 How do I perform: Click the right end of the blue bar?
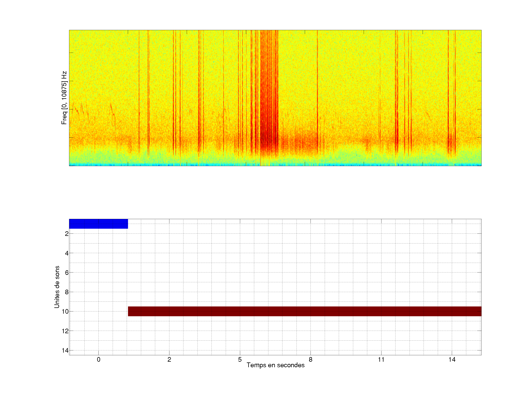[x=127, y=224]
